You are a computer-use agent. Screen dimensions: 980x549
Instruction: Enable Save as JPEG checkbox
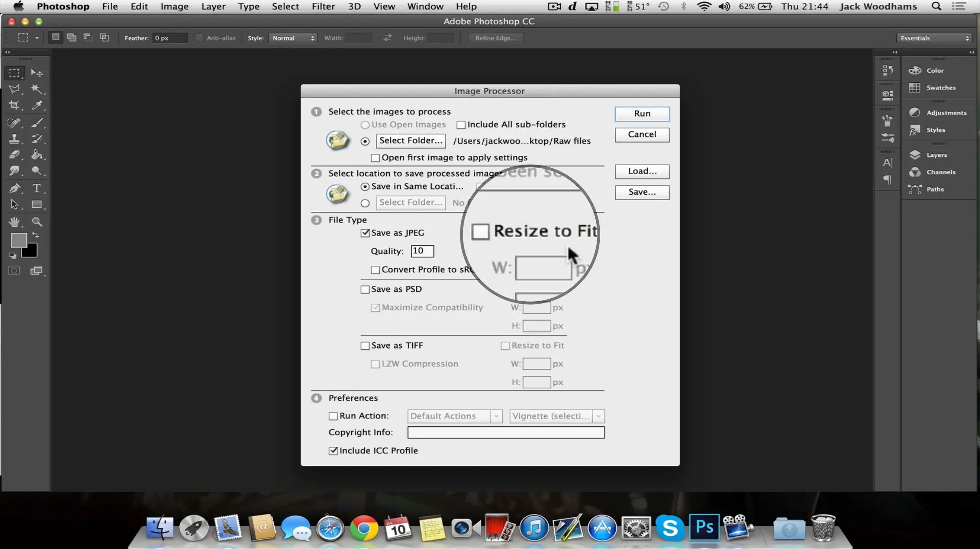click(x=364, y=233)
